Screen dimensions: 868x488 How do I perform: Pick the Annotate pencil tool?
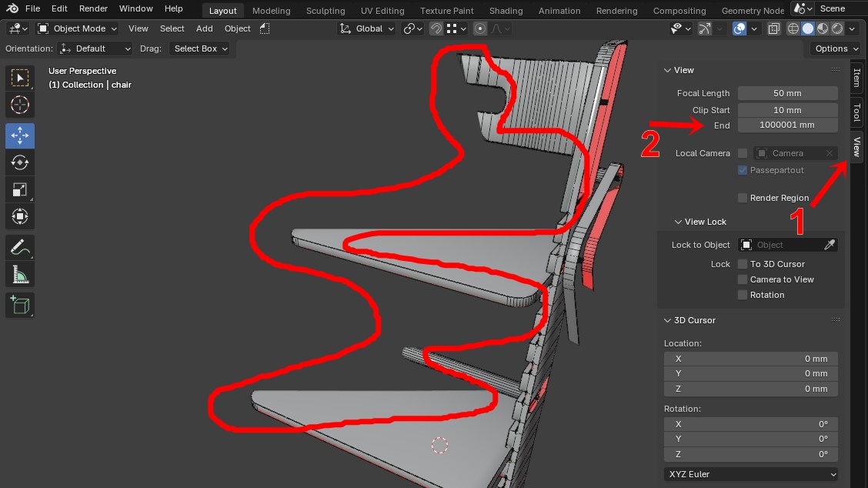pos(20,247)
